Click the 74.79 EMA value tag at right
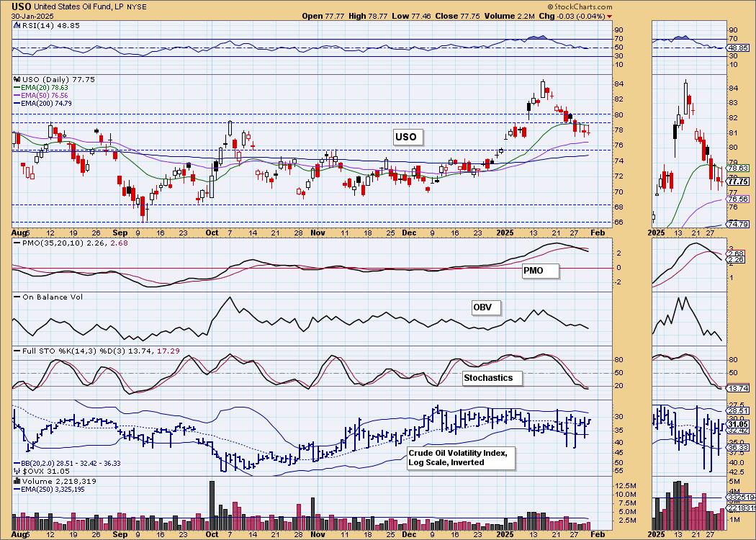 (739, 224)
